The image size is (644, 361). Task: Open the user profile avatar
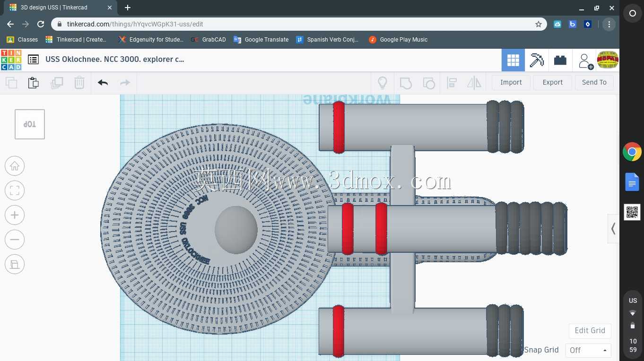[x=608, y=60]
